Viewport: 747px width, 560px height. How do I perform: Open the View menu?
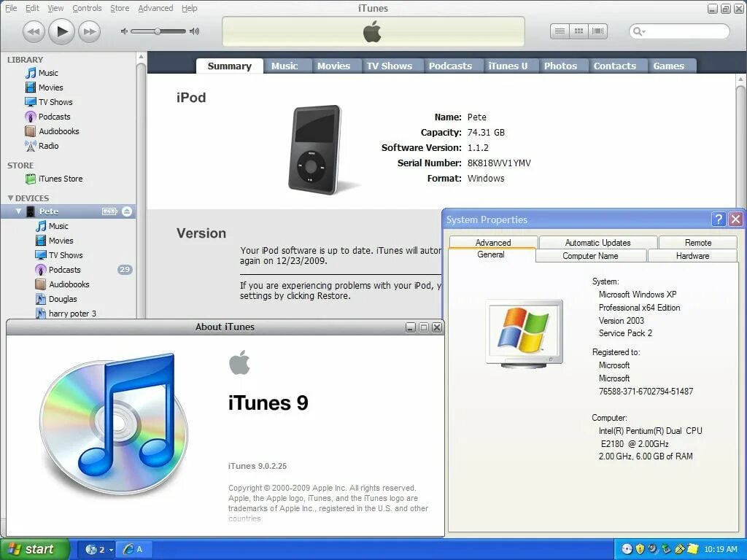click(55, 8)
